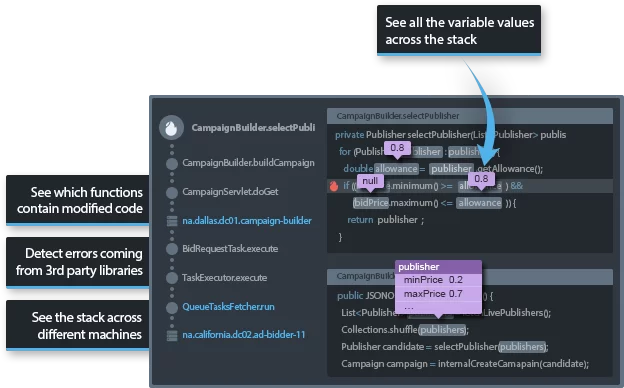Image resolution: width=624 pixels, height=388 pixels.
Task: Click the circle node next to BidRequestTask.execute
Action: pos(172,249)
